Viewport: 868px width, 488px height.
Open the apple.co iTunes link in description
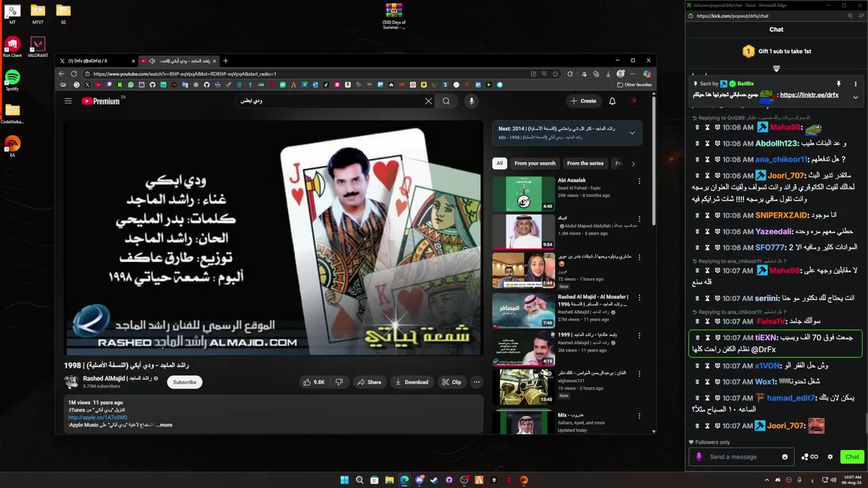(x=98, y=418)
